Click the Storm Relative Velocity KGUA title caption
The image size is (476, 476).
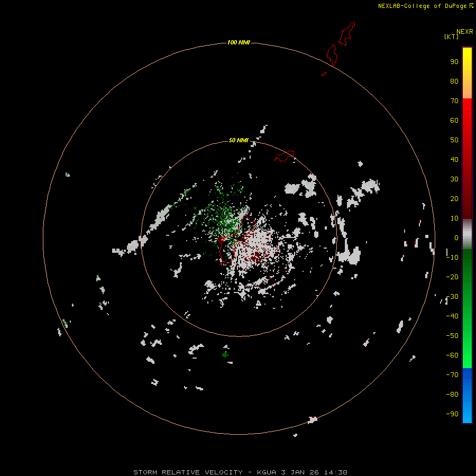(x=240, y=472)
